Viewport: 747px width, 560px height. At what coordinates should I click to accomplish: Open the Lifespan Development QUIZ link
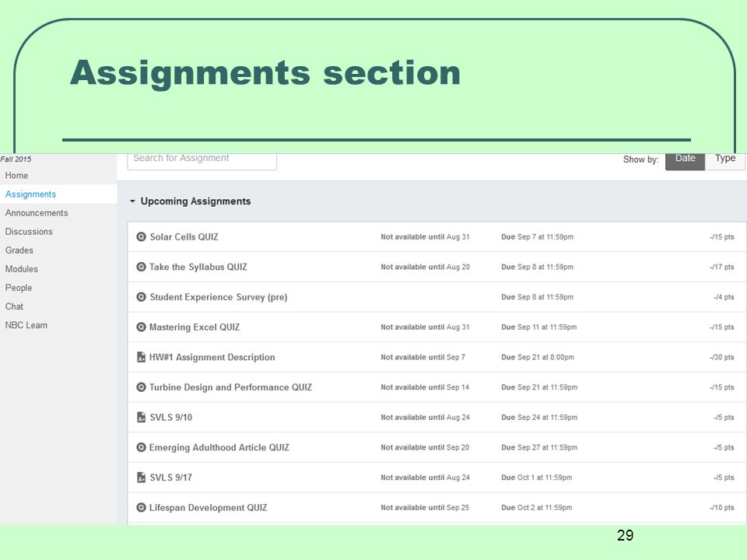point(209,508)
